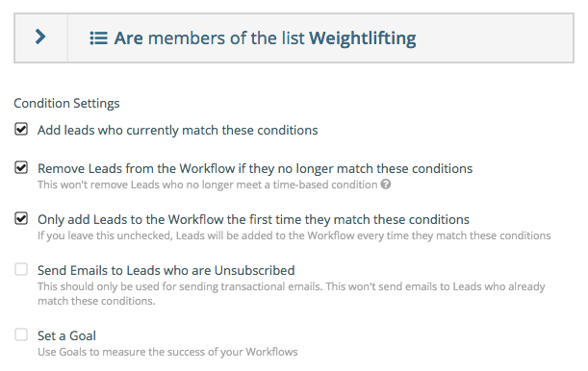Enable Send Emails to Unsubscribed Leads checkbox
The image size is (588, 371).
point(21,269)
